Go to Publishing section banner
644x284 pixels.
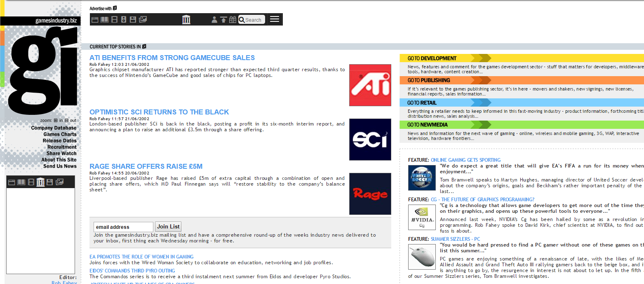click(522, 80)
